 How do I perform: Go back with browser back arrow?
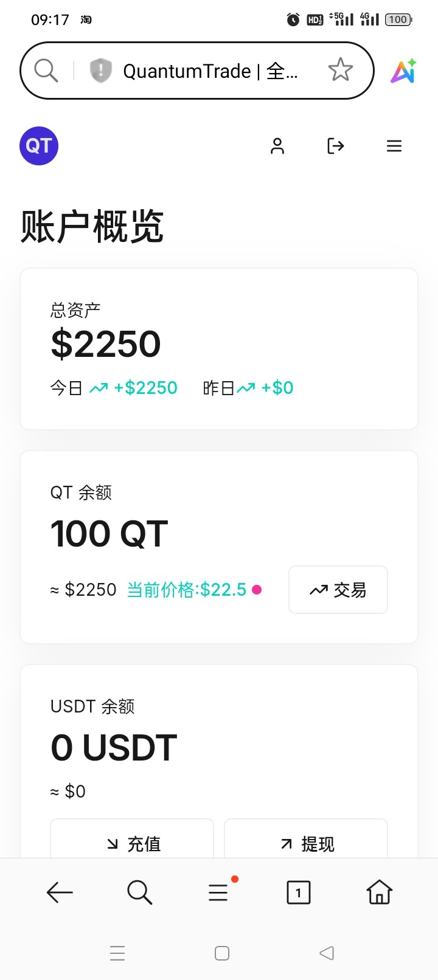click(60, 892)
